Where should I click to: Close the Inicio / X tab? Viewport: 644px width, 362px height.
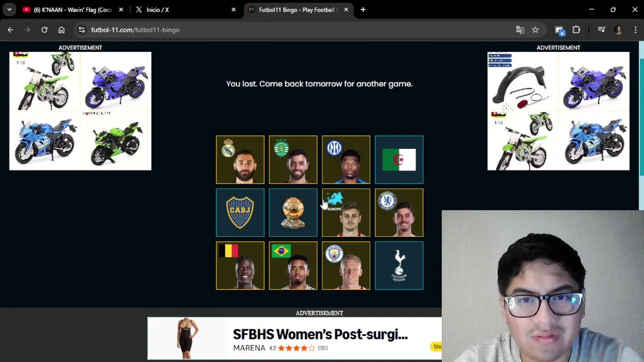tap(233, 10)
